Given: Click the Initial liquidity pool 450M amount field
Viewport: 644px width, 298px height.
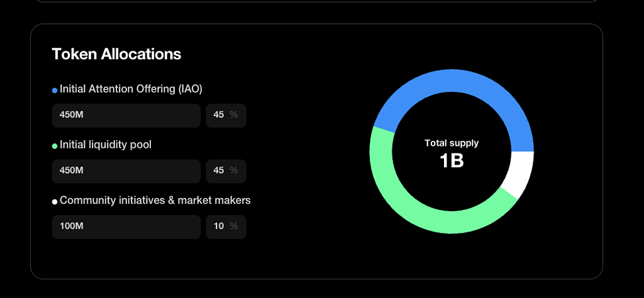Looking at the screenshot, I should [126, 170].
